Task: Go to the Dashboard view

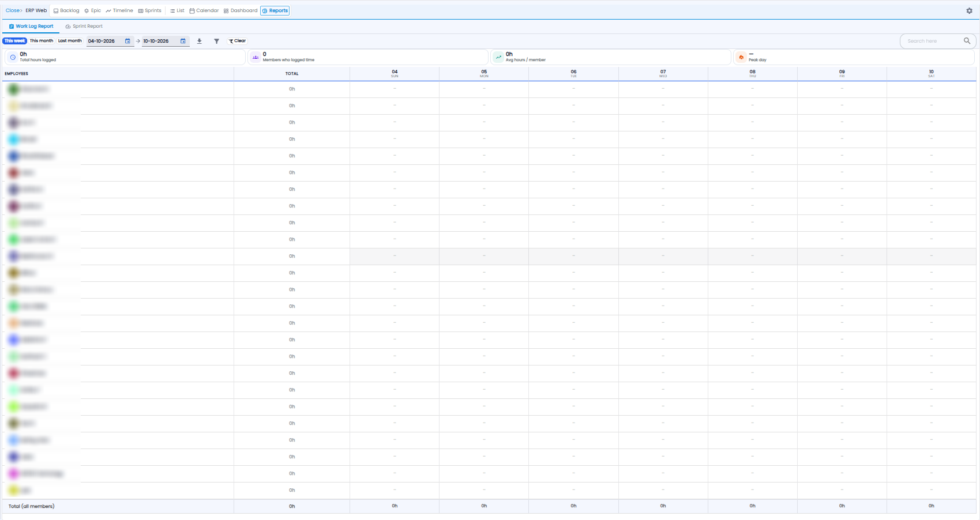Action: pos(241,10)
